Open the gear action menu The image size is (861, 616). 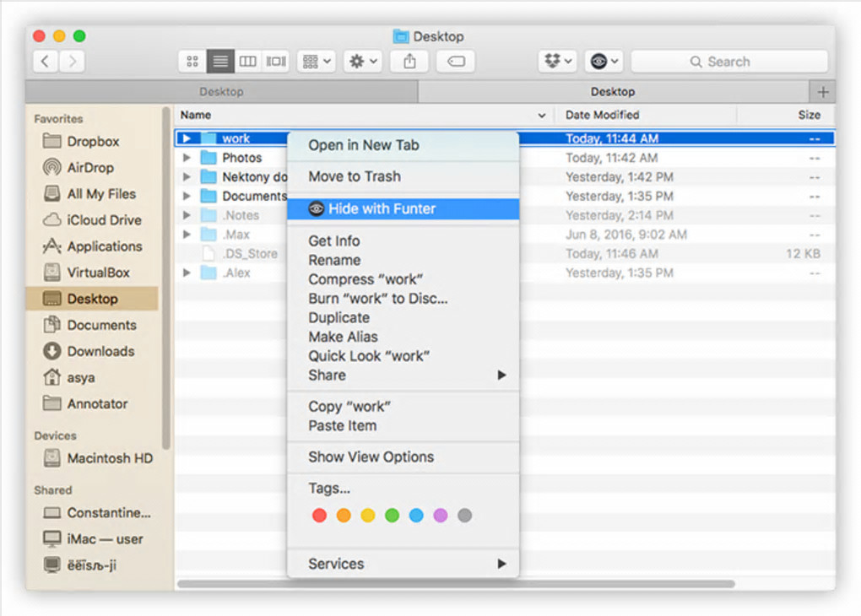coord(362,61)
